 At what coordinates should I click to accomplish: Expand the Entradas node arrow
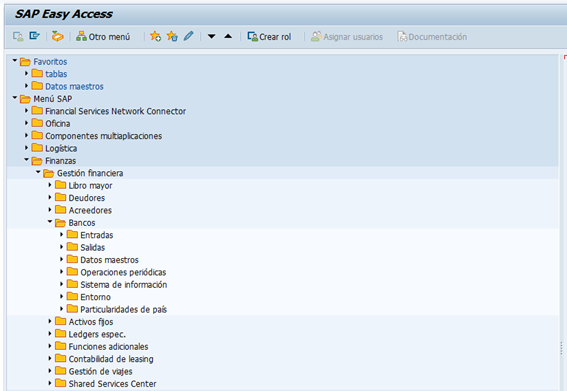(x=61, y=234)
